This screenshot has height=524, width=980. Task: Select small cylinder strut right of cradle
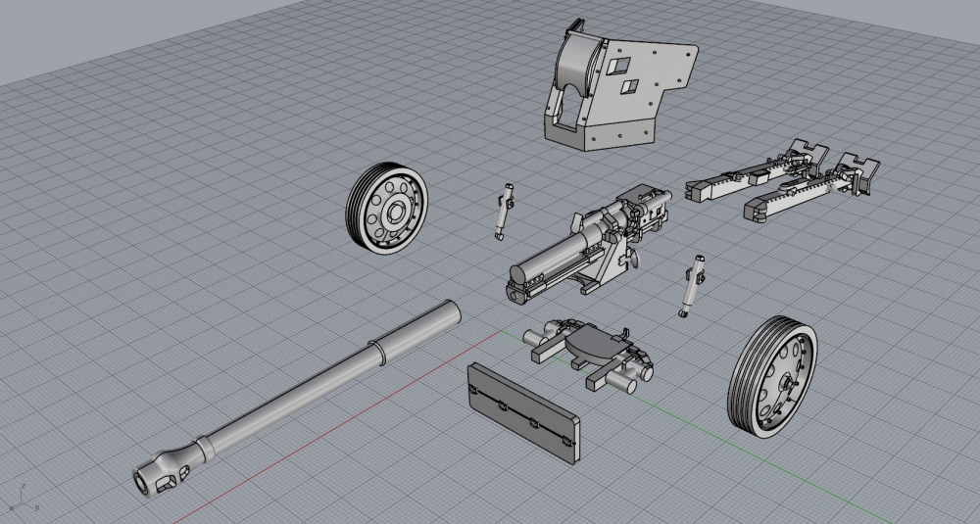pos(693,286)
